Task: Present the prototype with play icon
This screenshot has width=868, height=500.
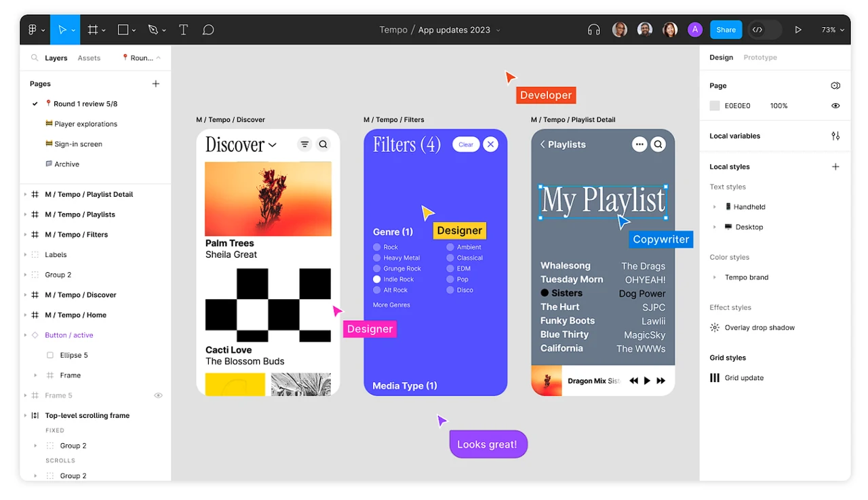Action: coord(798,30)
